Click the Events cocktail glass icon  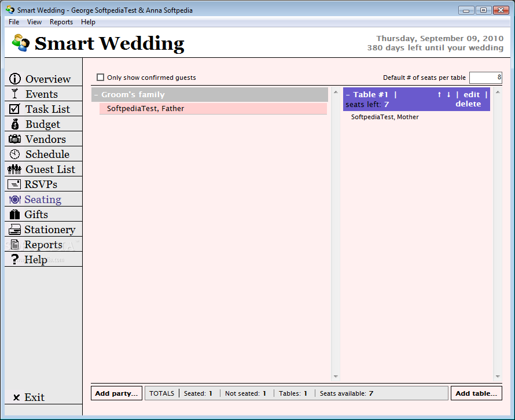point(14,94)
